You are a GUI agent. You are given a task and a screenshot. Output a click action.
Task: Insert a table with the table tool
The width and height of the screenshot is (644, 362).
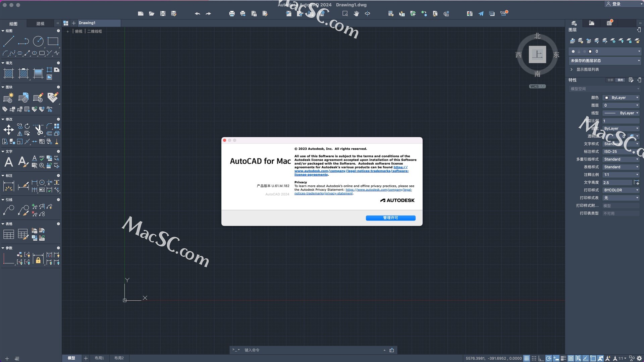coord(9,234)
